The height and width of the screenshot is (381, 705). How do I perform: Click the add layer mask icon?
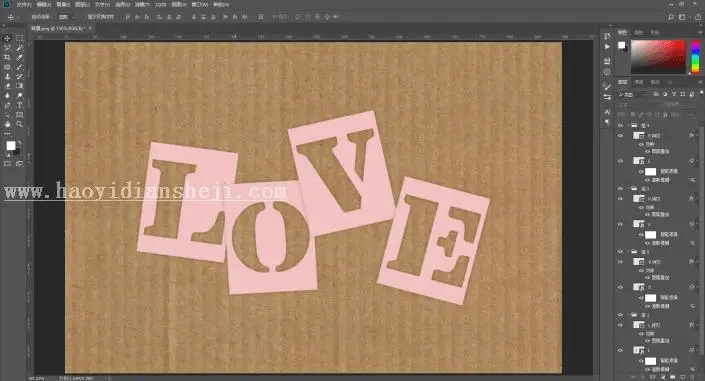653,377
